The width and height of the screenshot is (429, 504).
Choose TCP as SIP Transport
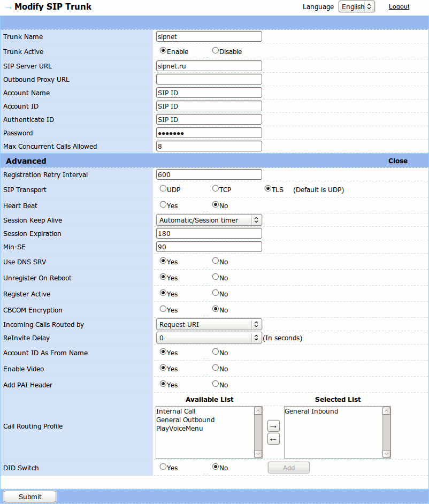click(216, 188)
